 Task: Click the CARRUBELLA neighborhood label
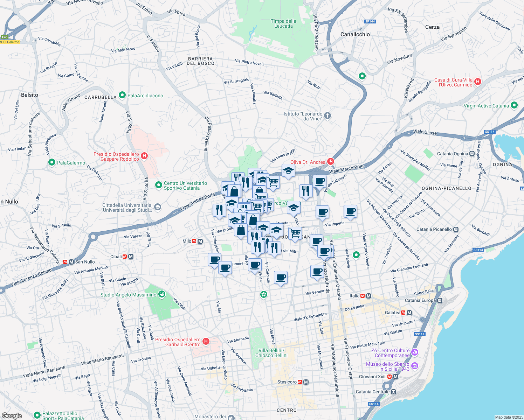click(x=101, y=97)
